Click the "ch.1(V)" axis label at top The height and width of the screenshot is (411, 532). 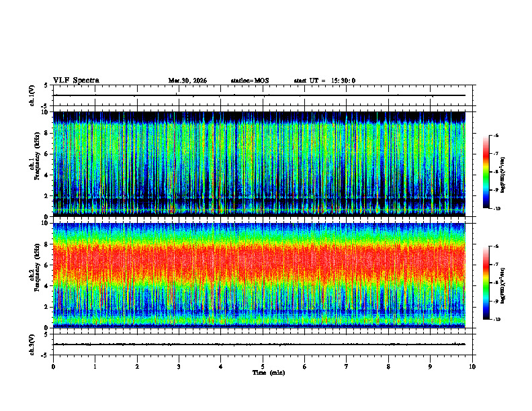(x=32, y=95)
